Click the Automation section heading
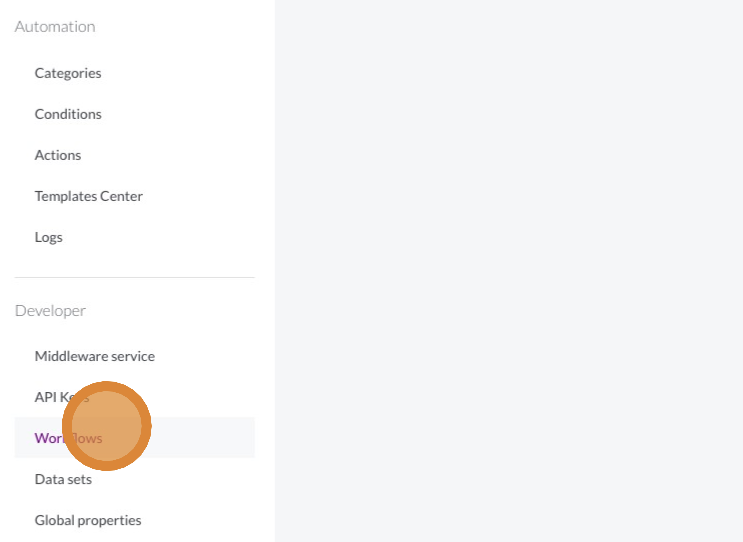The image size is (743, 542). pos(55,27)
